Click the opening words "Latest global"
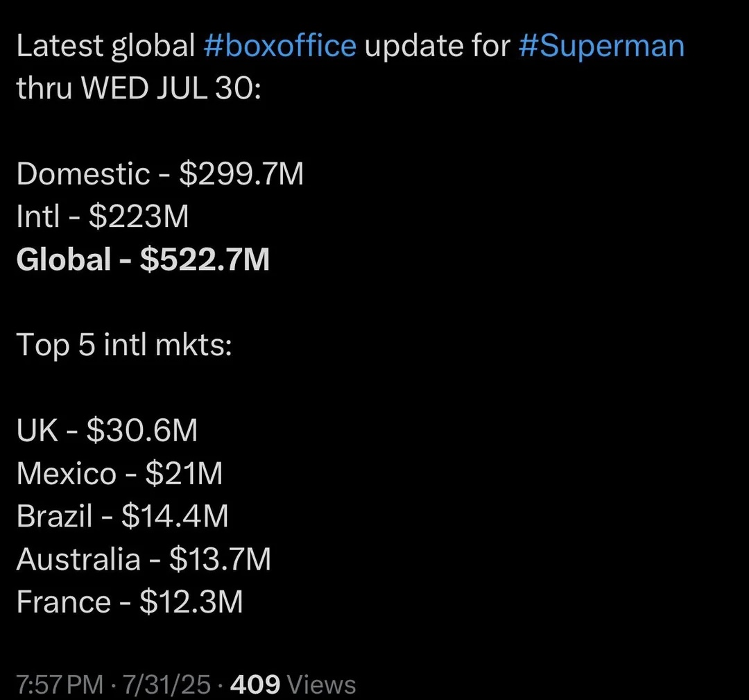This screenshot has width=749, height=700. tap(105, 46)
